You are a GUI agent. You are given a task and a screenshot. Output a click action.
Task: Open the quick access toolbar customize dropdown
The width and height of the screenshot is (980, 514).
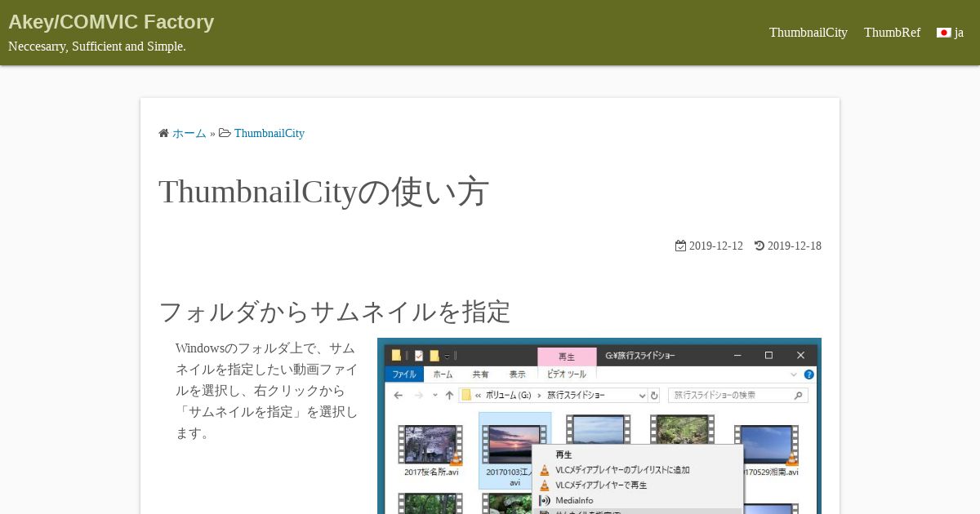point(447,356)
